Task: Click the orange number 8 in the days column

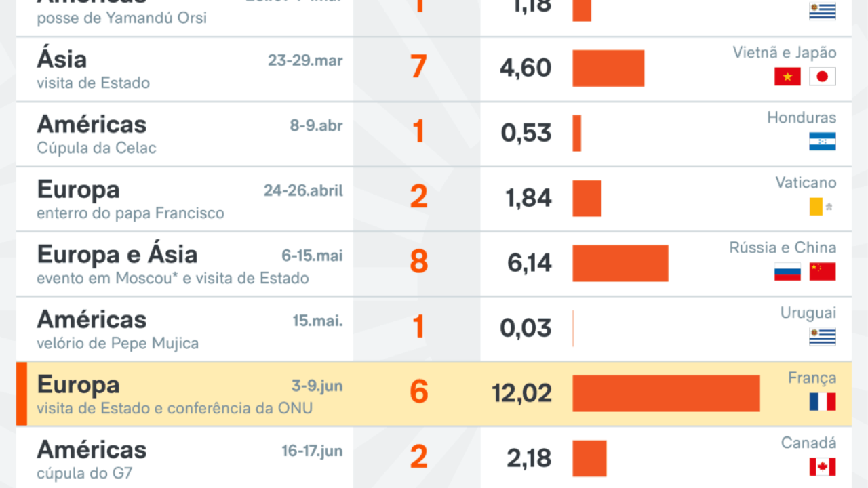Action: [419, 262]
